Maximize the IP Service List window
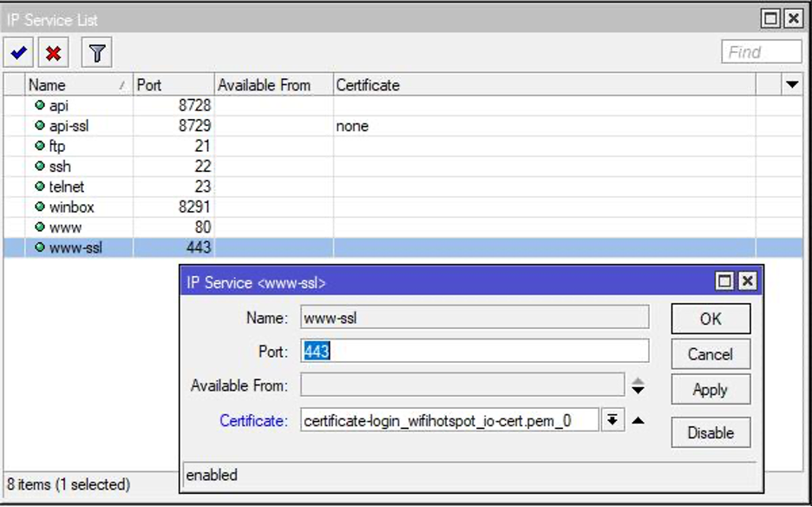The height and width of the screenshot is (507, 812). click(770, 19)
